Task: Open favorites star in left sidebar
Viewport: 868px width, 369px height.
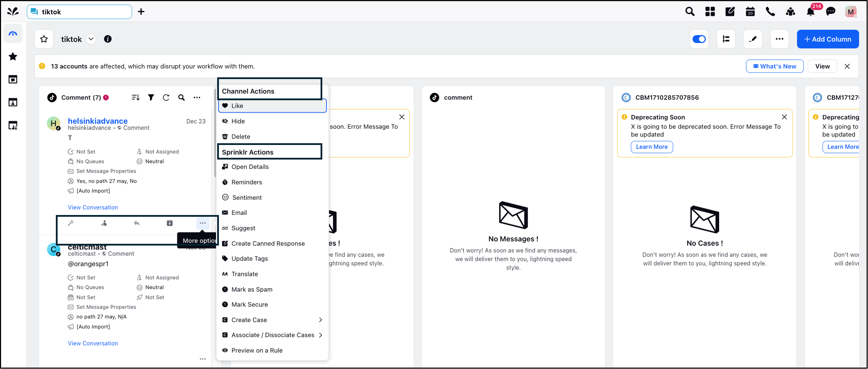Action: (x=13, y=57)
